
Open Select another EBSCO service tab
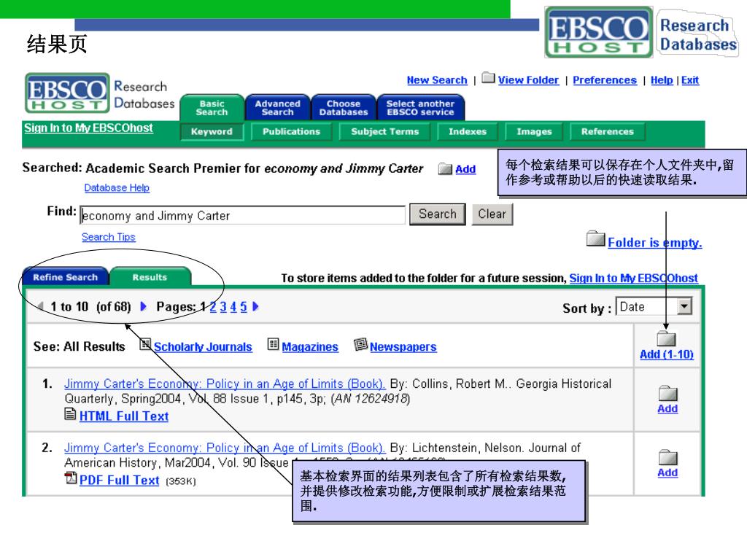[420, 108]
